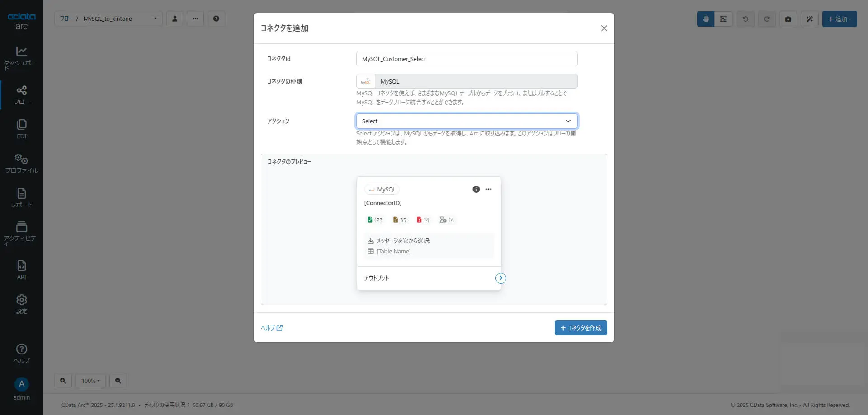Click the user icon button in flow toolbar
This screenshot has height=415, width=868.
coord(175,19)
